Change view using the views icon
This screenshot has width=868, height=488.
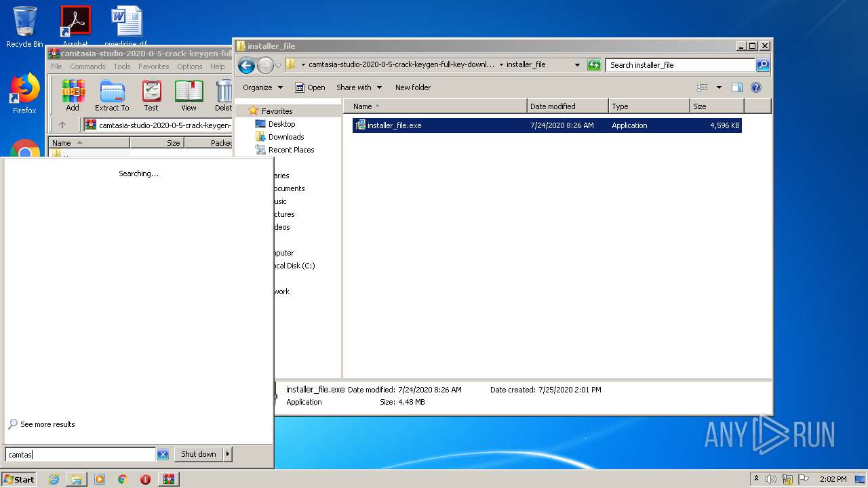[703, 87]
